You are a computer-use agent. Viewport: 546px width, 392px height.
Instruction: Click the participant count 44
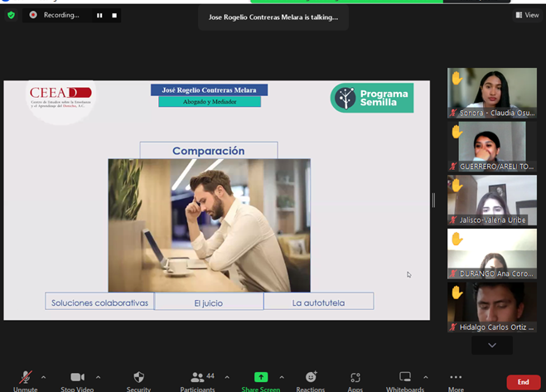click(210, 375)
